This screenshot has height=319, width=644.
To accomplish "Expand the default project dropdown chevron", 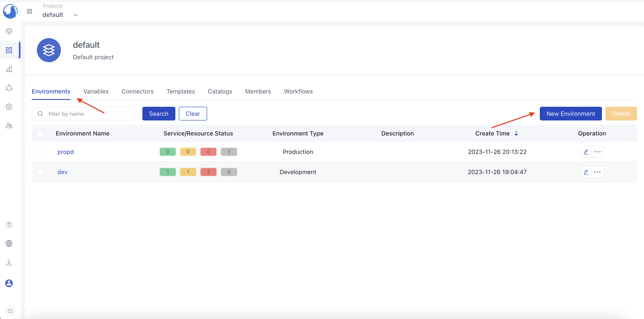I will pyautogui.click(x=76, y=15).
